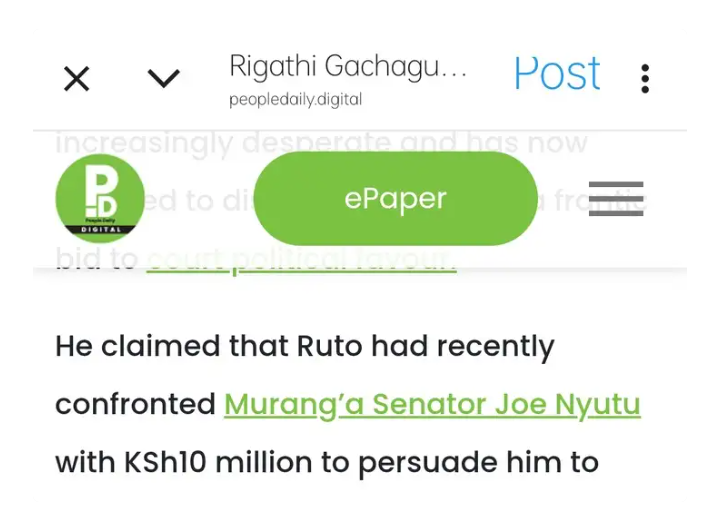Click the word 'confronted' in the article
The height and width of the screenshot is (525, 720).
coord(135,404)
